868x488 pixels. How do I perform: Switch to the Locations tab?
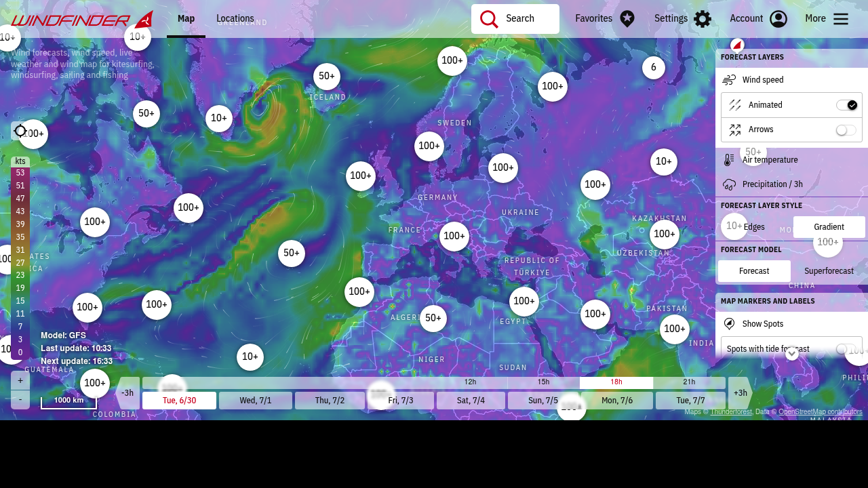[235, 19]
